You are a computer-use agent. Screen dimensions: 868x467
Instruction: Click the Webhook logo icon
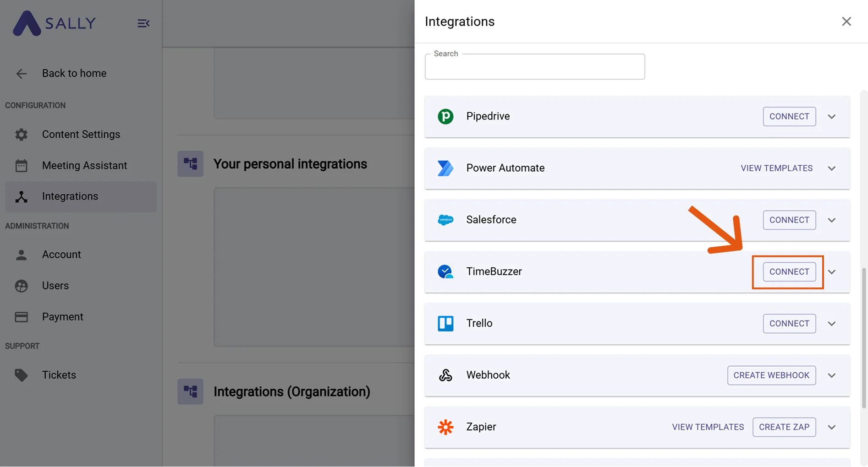[445, 375]
